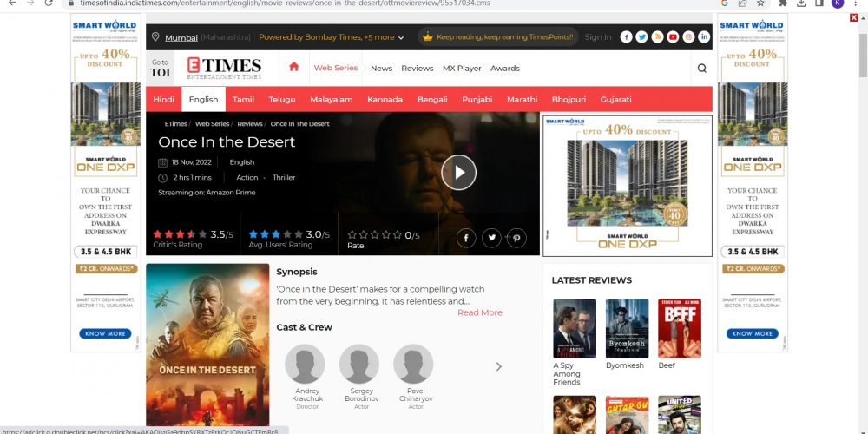
Task: Click Read More under Synopsis
Action: (x=480, y=312)
